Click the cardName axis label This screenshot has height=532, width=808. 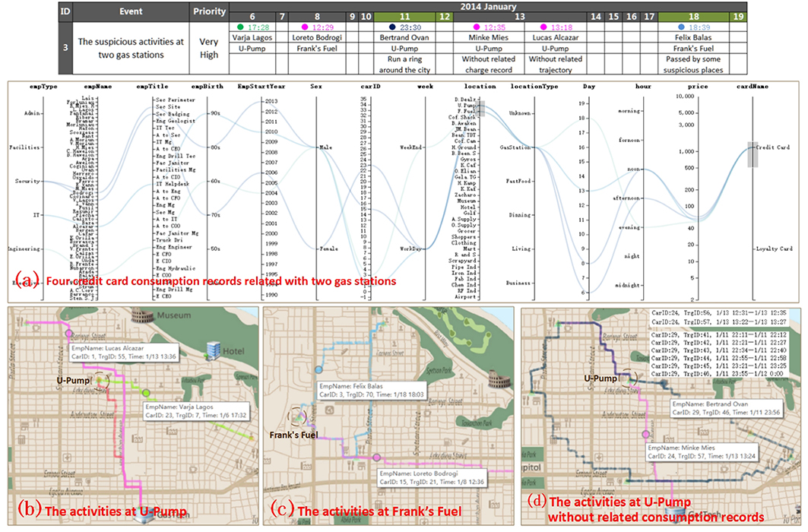coord(753,87)
